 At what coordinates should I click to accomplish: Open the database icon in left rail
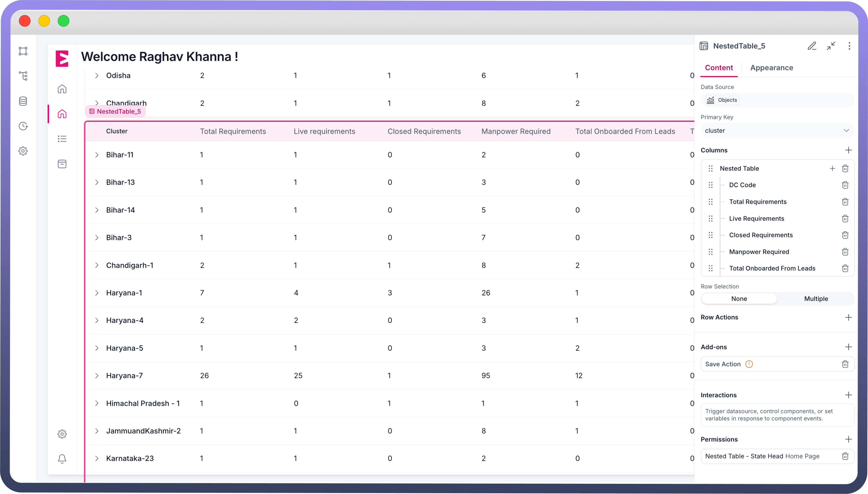point(23,101)
